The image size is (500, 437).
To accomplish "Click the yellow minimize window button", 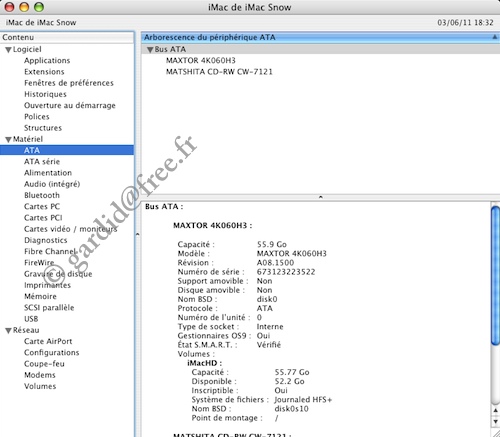I will click(24, 7).
